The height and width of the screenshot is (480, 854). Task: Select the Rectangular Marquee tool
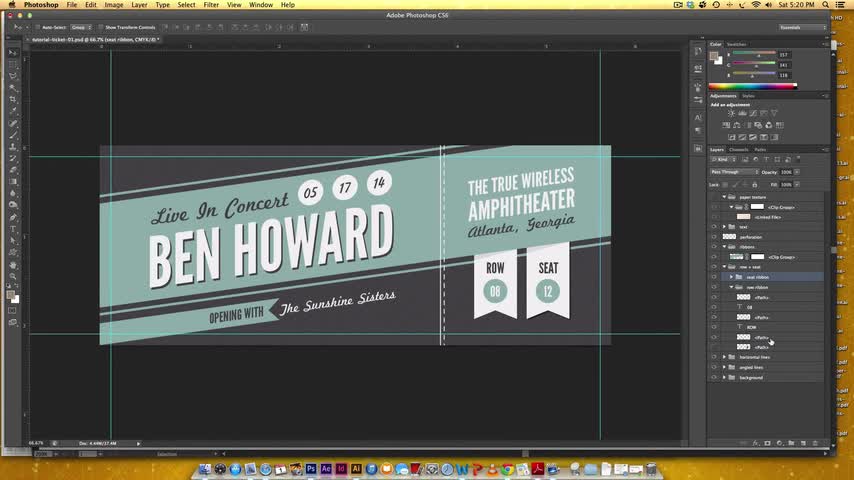point(13,63)
